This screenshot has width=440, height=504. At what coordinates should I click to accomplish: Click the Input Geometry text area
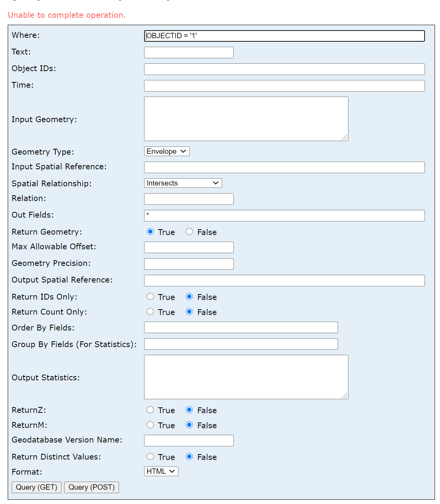pyautogui.click(x=246, y=119)
